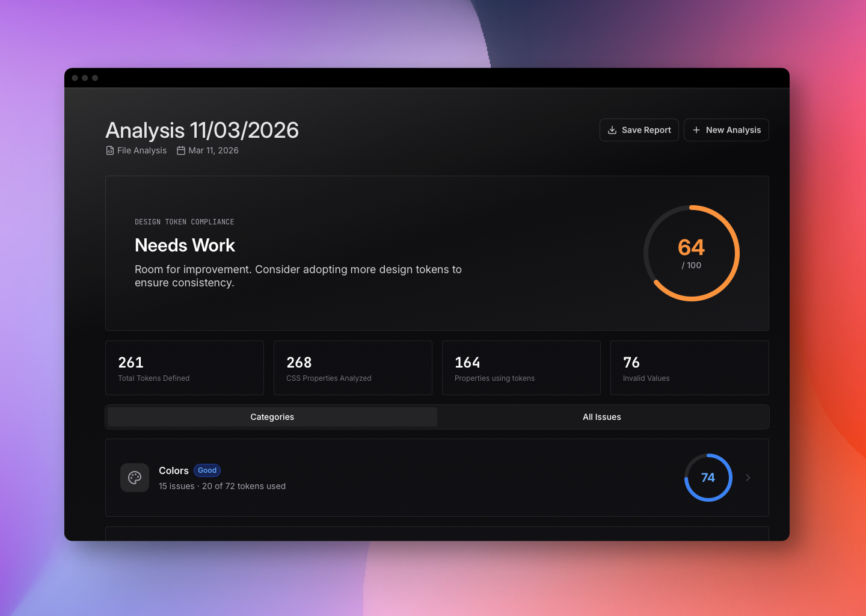Click the Analysis 11/03/2026 page title
866x616 pixels.
[x=202, y=130]
